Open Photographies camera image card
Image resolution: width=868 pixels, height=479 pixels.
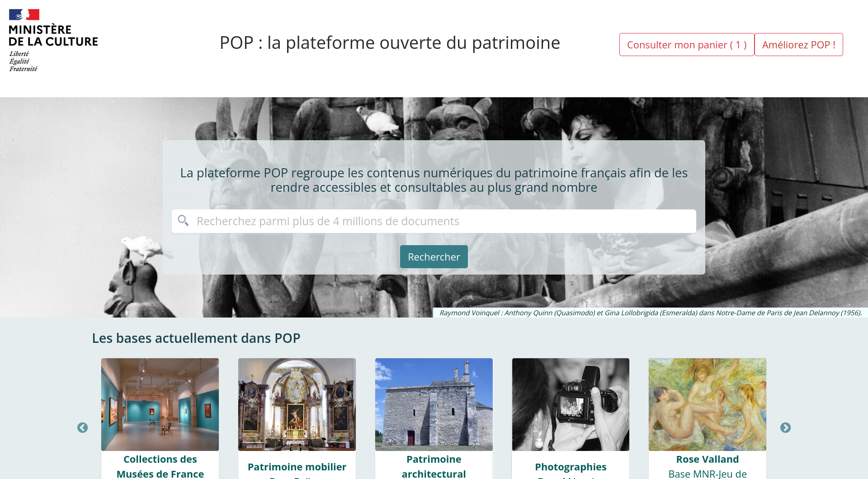[571, 404]
